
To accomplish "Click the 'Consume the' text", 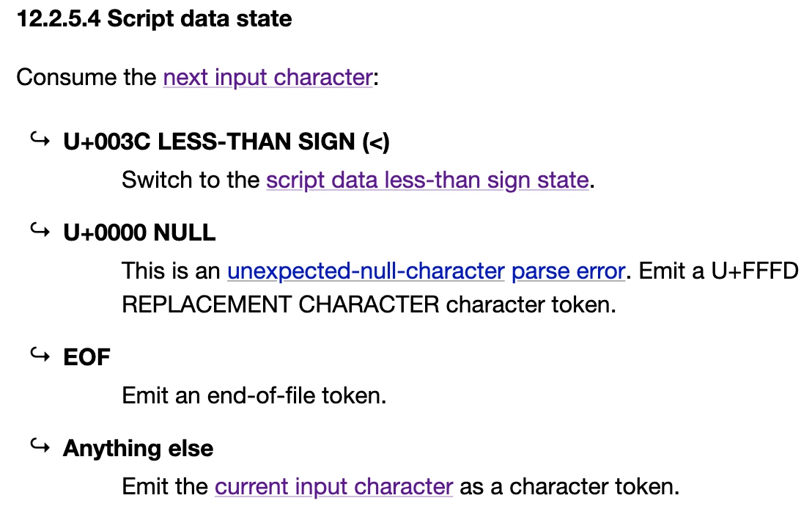I will pos(86,78).
